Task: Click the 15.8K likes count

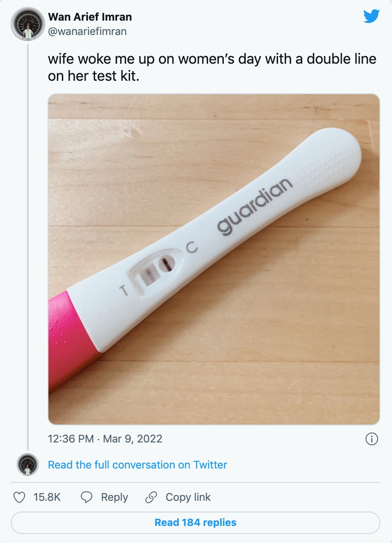Action: pyautogui.click(x=47, y=497)
